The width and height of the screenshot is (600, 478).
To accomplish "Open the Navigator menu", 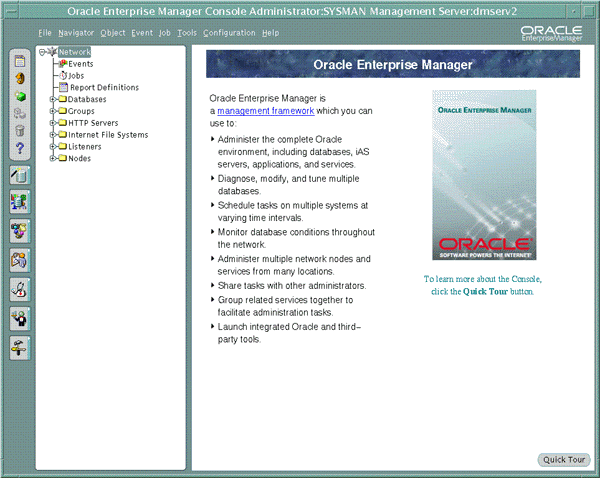I will tap(76, 33).
